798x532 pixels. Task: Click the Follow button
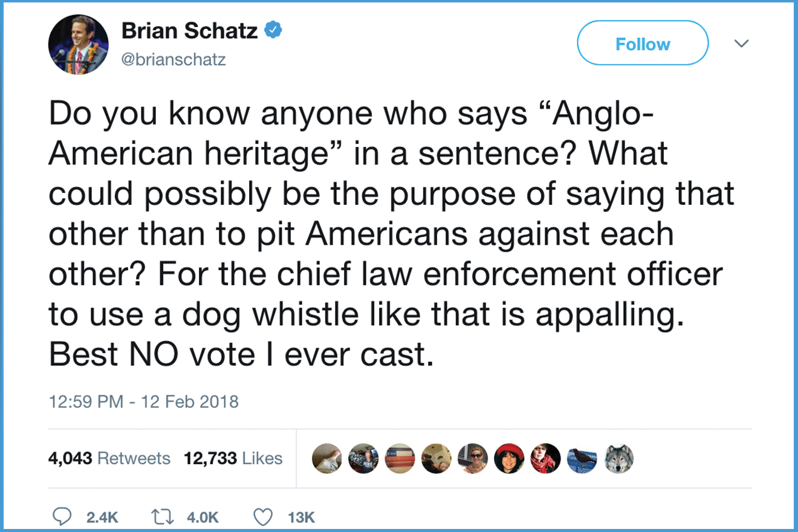tap(643, 43)
